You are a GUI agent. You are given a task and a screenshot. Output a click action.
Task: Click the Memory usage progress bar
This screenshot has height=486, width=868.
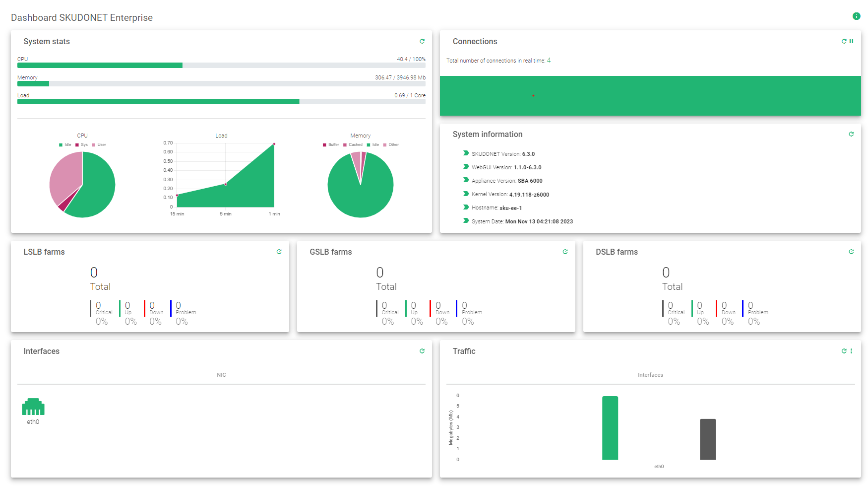[x=221, y=83]
